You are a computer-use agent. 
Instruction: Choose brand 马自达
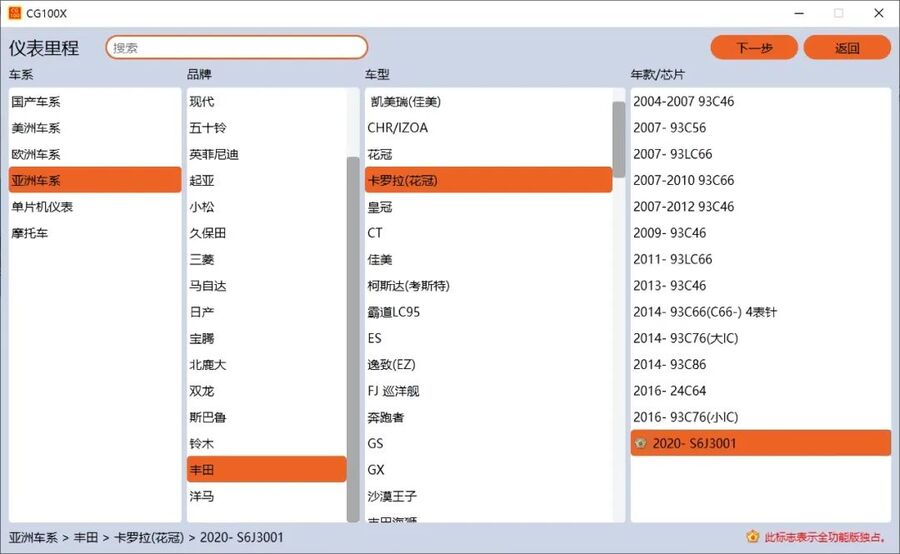(266, 286)
